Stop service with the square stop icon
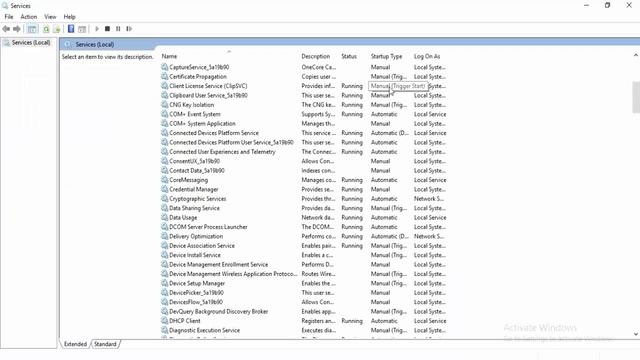Viewport: 640px width, 360px height. pos(107,29)
